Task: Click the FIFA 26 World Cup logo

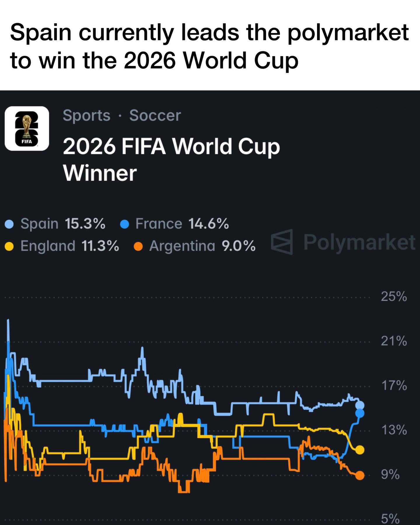Action: coord(27,128)
